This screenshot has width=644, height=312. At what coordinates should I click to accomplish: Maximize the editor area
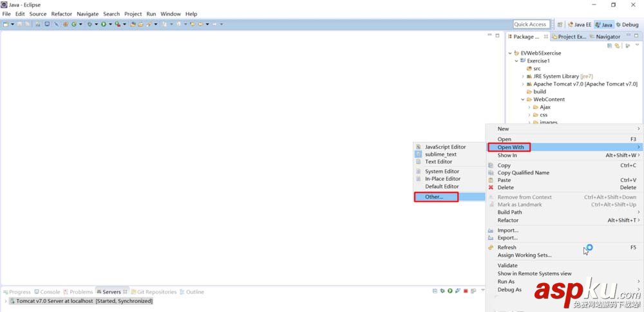[497, 35]
